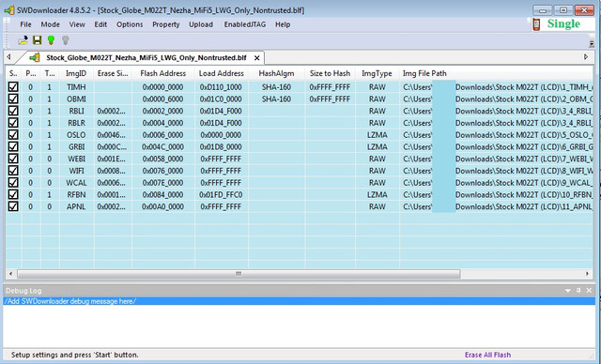Image resolution: width=601 pixels, height=364 pixels.
Task: Click the SWDownloader application icon in the title bar
Action: click(9, 10)
